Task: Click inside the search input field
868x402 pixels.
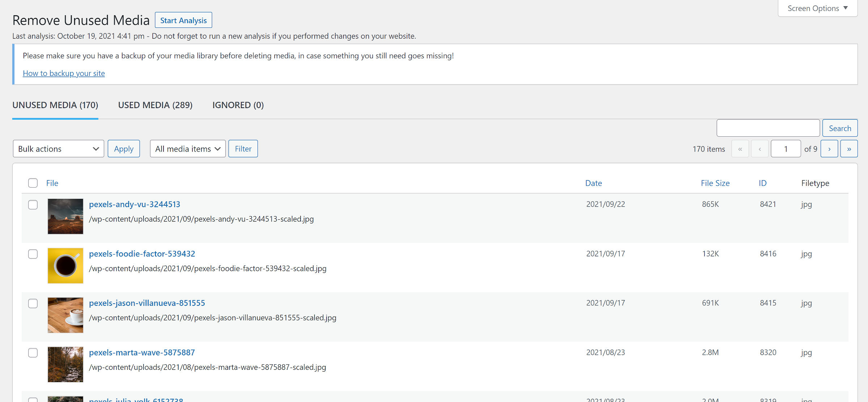Action: [768, 128]
